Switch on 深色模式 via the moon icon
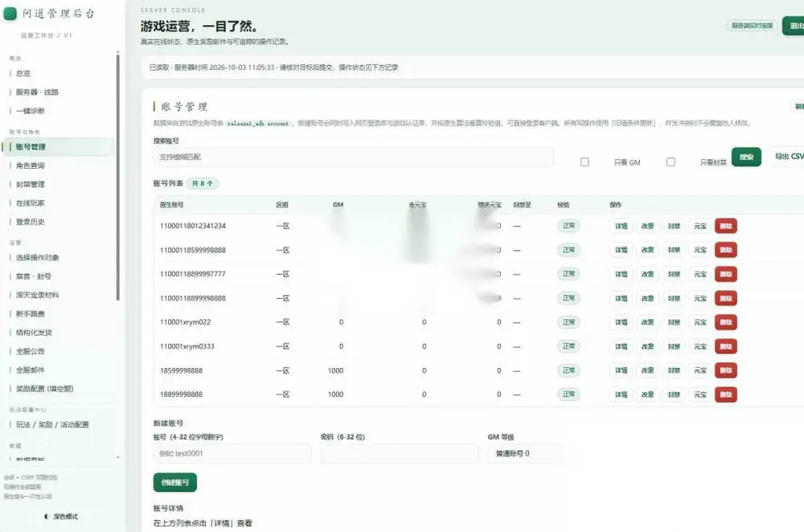The image size is (804, 532). click(x=47, y=517)
